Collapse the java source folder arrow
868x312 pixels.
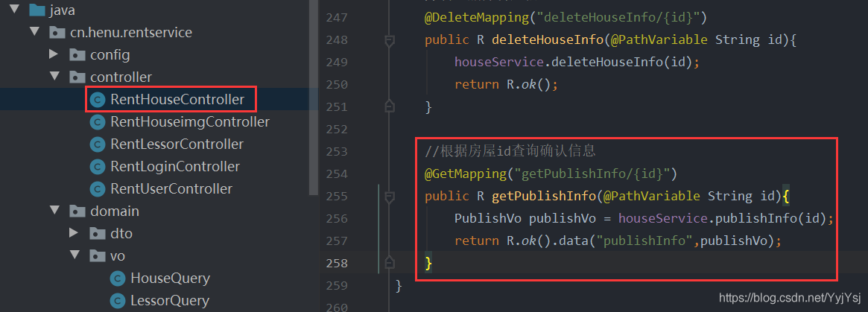[x=15, y=10]
